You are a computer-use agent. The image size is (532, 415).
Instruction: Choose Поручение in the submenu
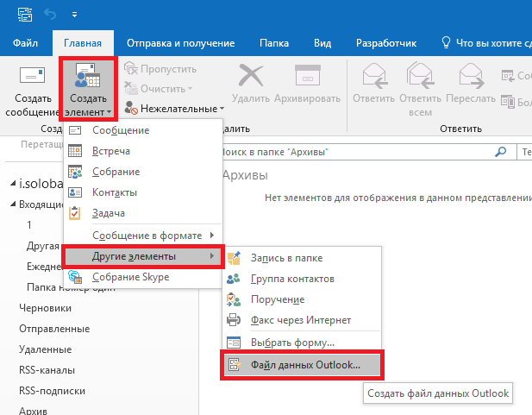[302, 299]
